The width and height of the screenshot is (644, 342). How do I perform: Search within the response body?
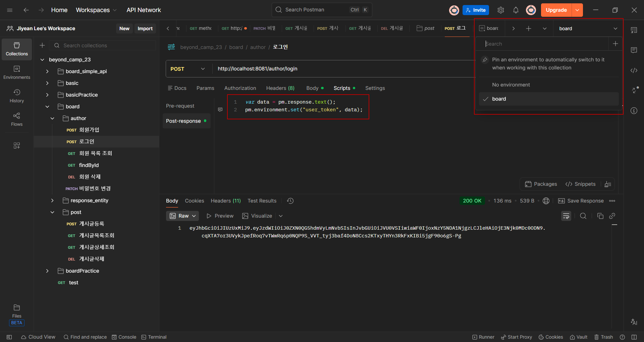tap(583, 216)
